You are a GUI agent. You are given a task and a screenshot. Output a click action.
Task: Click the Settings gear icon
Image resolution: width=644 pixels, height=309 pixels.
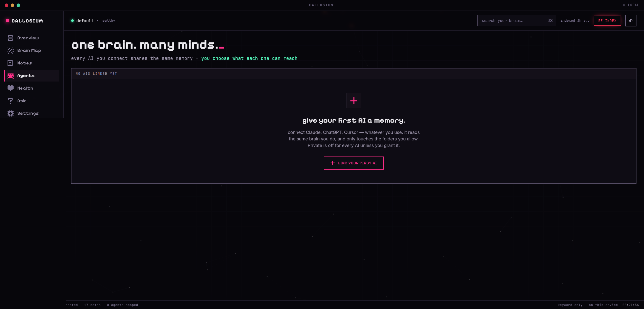pos(10,113)
